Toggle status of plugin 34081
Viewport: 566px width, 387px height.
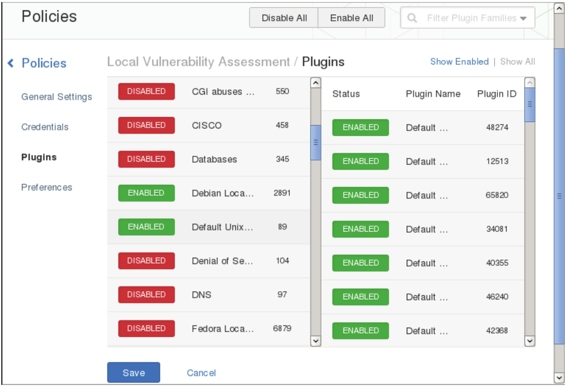[x=361, y=229]
